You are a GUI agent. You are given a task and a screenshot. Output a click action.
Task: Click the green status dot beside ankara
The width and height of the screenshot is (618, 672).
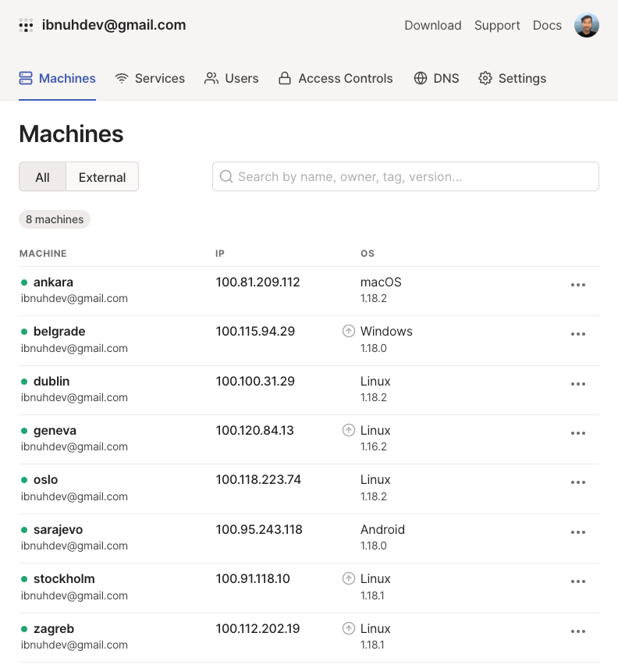point(24,282)
